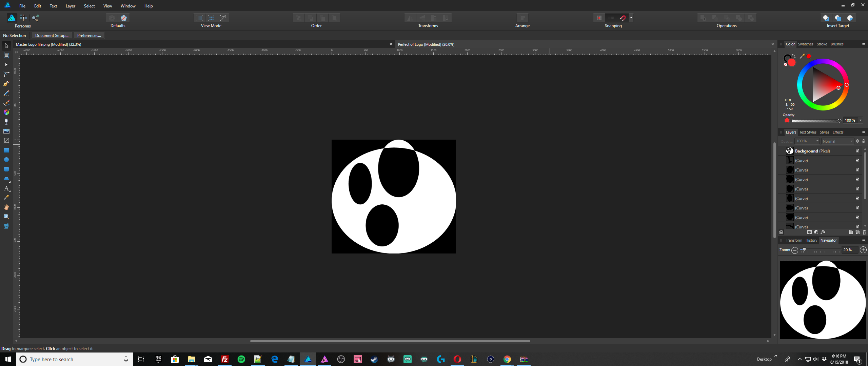Select the View hand tool
The width and height of the screenshot is (868, 366).
6,207
